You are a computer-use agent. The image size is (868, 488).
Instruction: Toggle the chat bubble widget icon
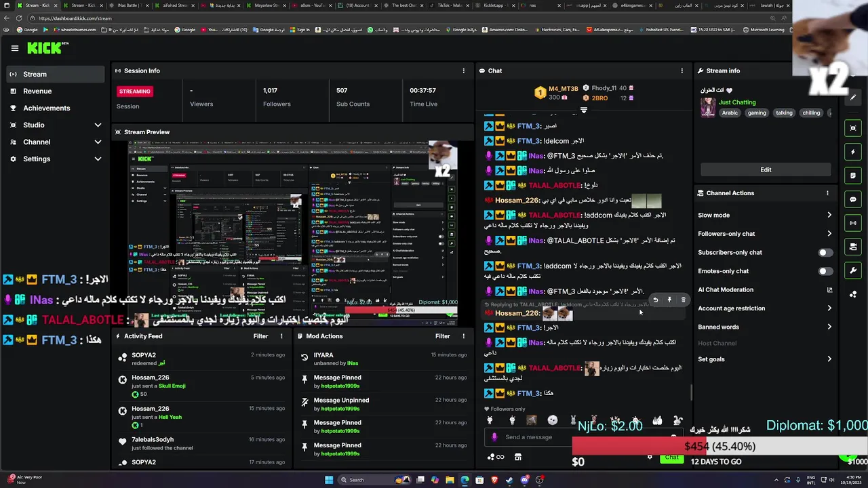(x=853, y=199)
